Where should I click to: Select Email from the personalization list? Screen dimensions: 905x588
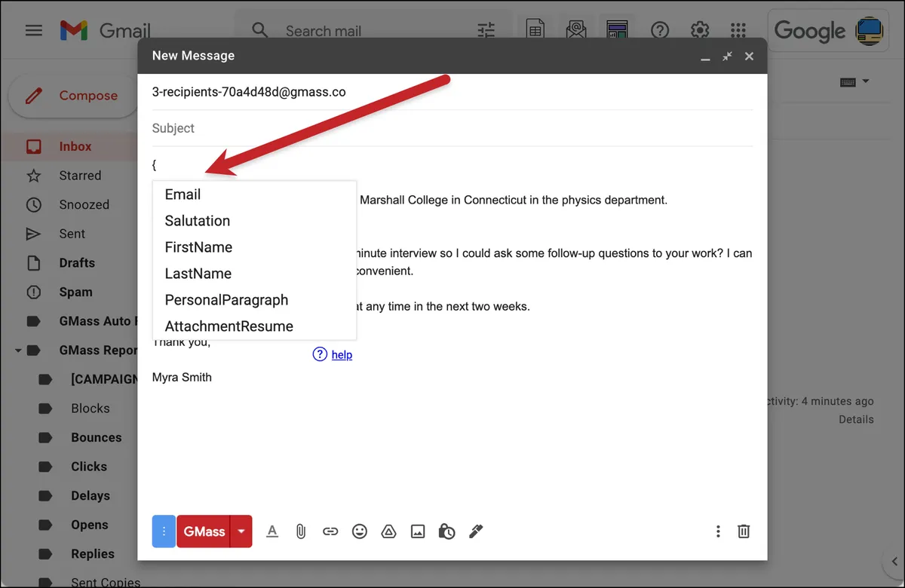(254, 194)
